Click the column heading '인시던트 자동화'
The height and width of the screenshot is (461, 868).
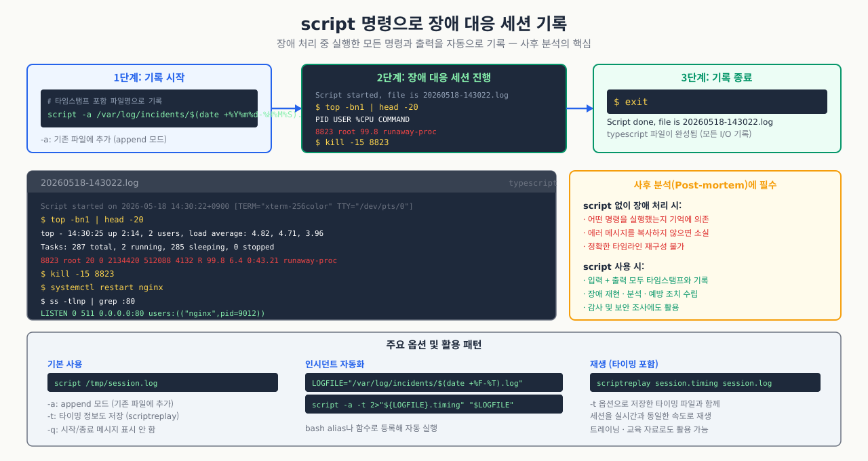point(334,364)
